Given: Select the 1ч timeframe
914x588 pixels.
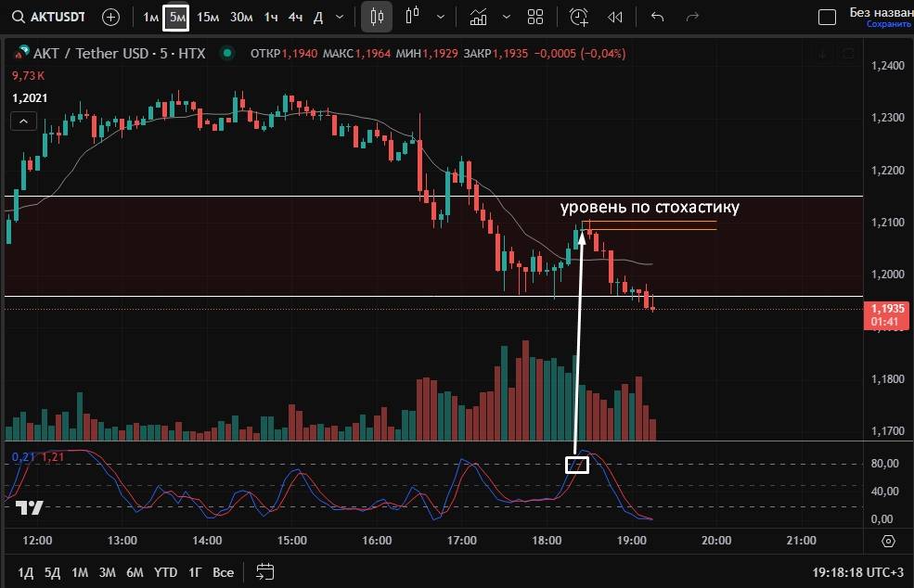Looking at the screenshot, I should 270,17.
